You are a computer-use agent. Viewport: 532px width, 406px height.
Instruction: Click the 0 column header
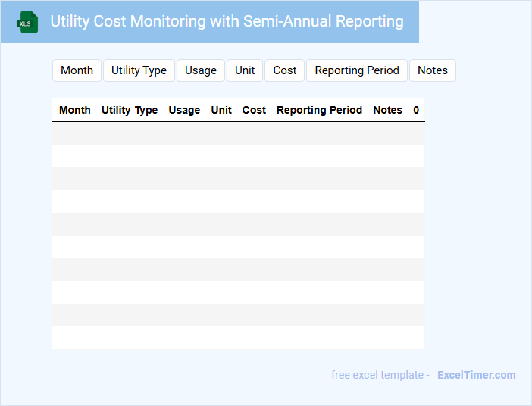(x=416, y=110)
